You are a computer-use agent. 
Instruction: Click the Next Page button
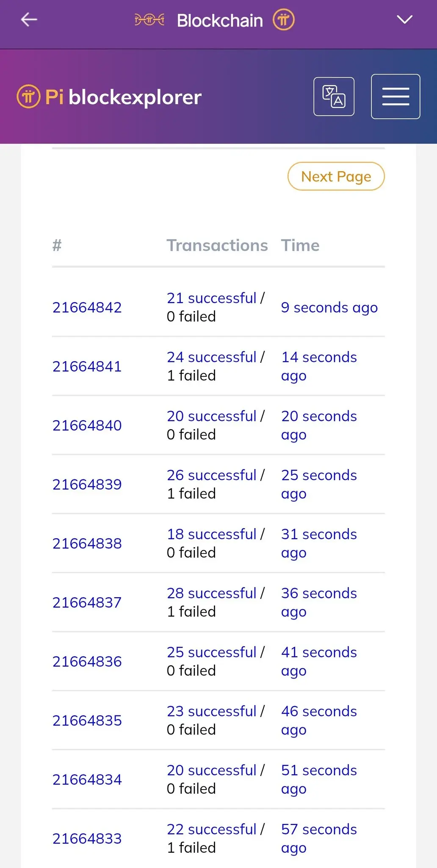tap(336, 176)
